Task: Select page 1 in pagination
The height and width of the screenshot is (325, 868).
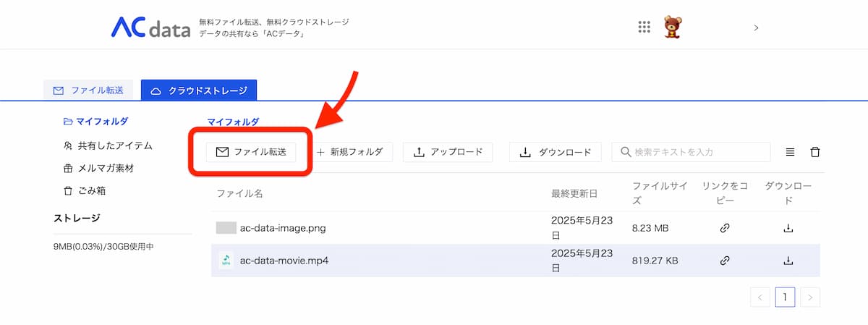Action: [x=785, y=297]
